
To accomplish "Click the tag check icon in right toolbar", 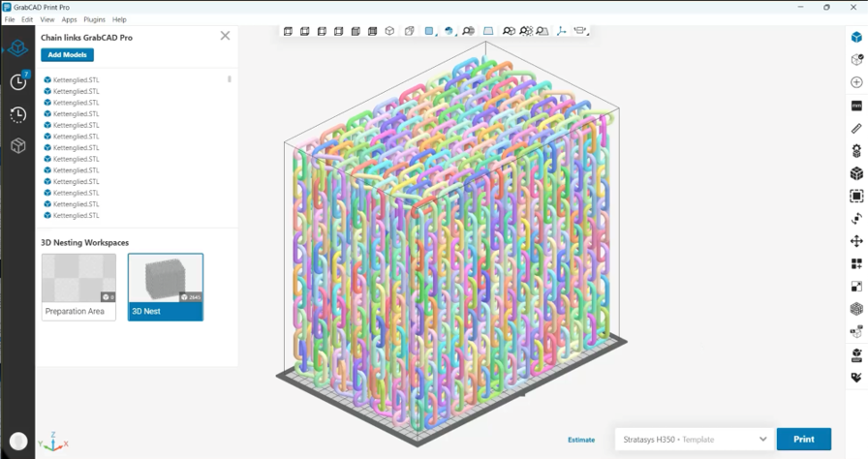I will (x=856, y=377).
